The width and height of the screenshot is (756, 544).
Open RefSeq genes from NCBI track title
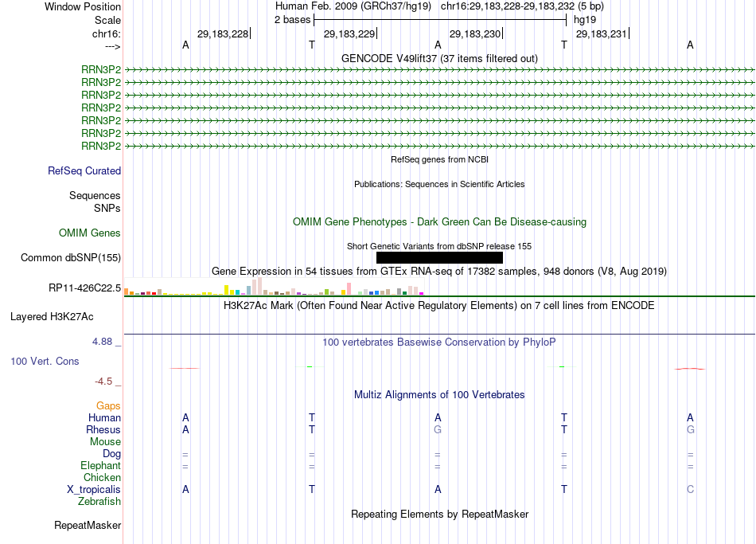click(439, 159)
